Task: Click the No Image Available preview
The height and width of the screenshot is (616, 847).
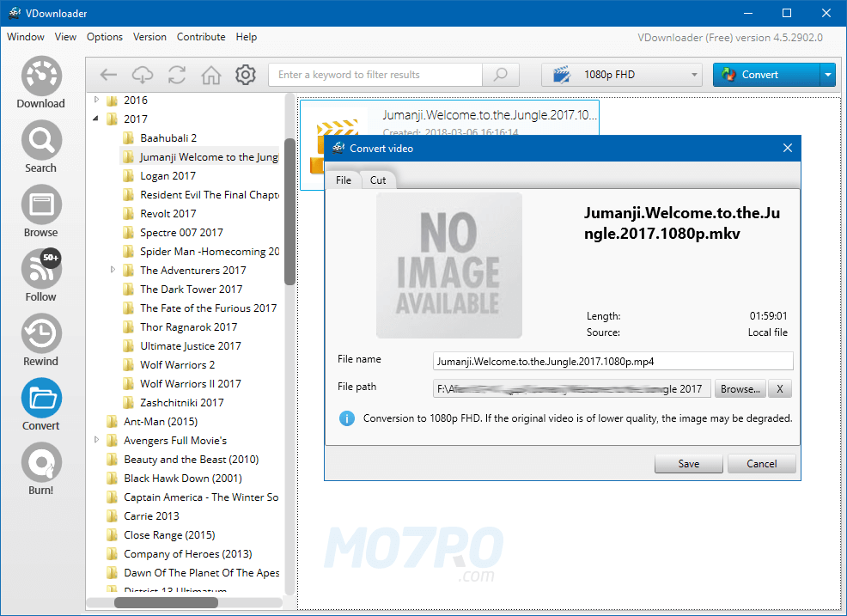Action: pos(449,265)
